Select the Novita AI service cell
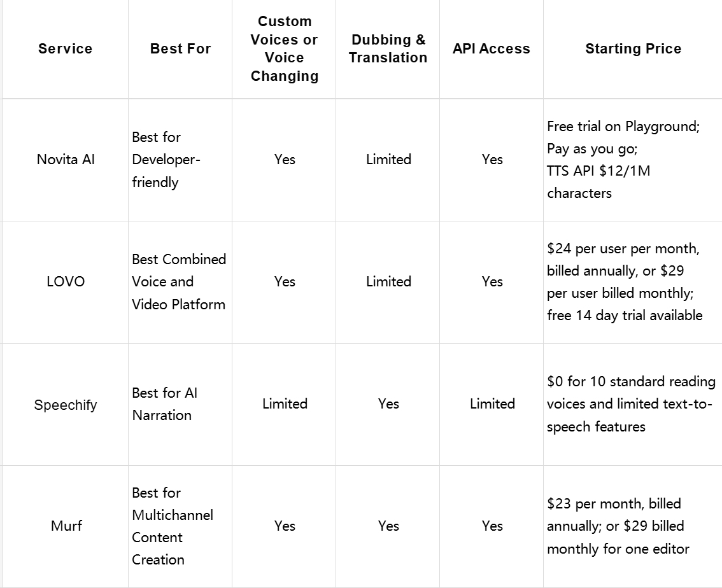The height and width of the screenshot is (588, 722). pyautogui.click(x=66, y=160)
